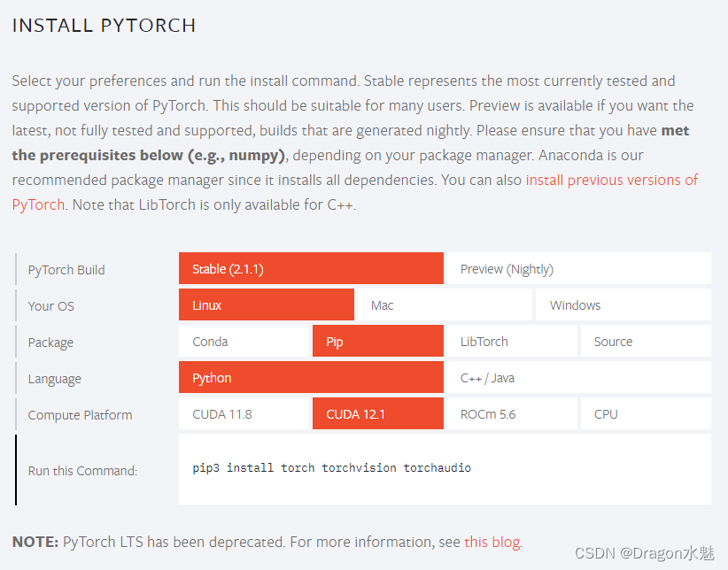This screenshot has width=728, height=570.
Task: Choose Windows operating system option
Action: (x=623, y=305)
